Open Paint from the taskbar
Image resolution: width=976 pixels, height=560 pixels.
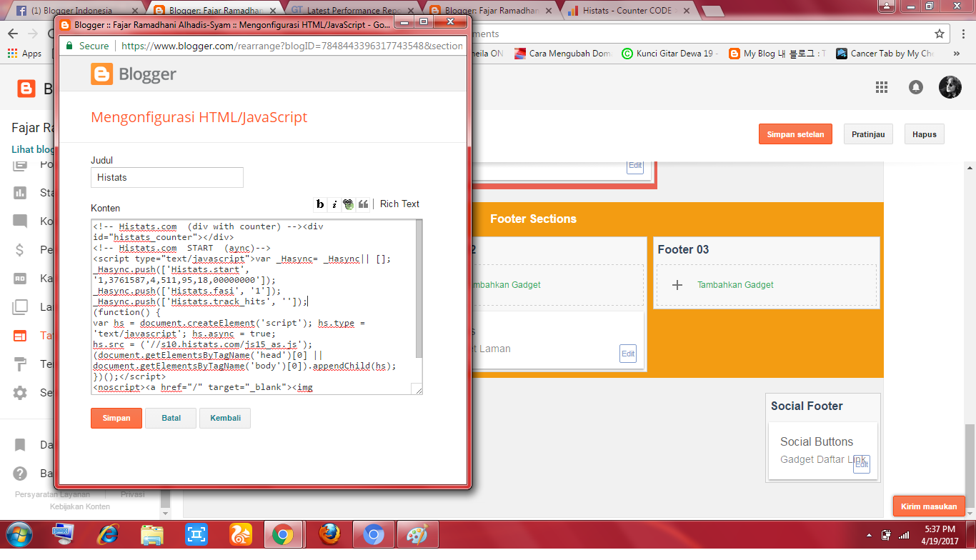[417, 535]
